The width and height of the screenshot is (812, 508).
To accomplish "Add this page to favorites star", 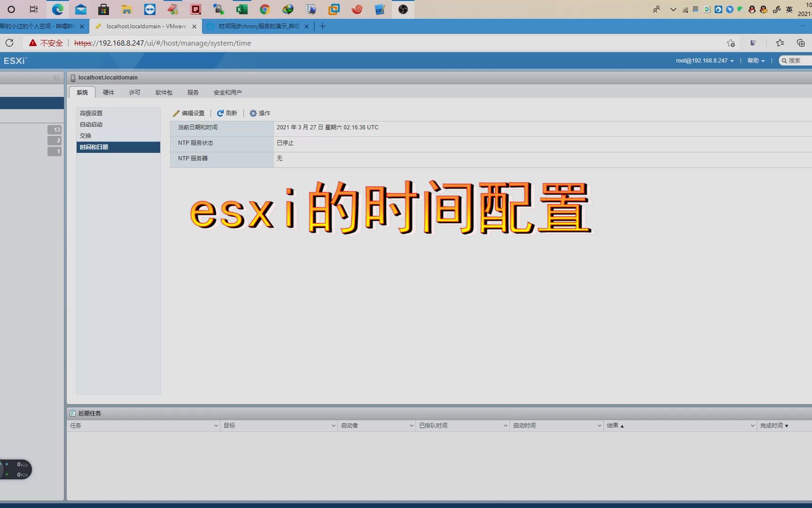I will (x=731, y=43).
